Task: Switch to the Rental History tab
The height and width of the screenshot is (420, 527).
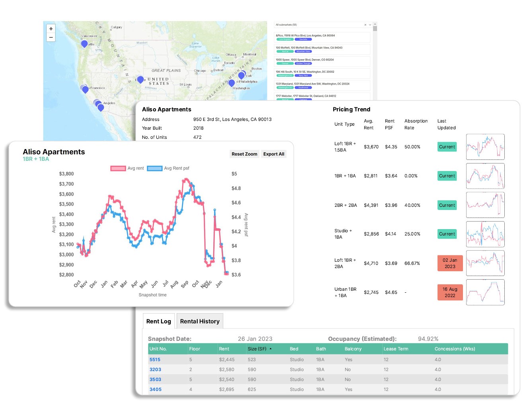Action: (200, 321)
